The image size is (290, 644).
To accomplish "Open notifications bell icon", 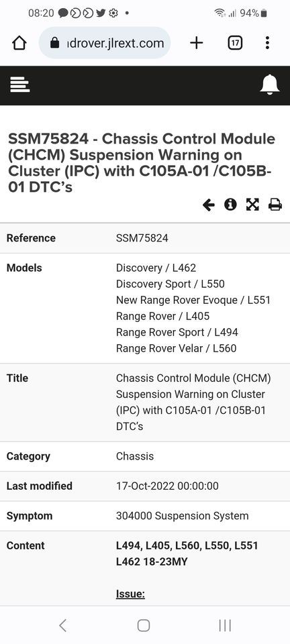I will click(270, 85).
